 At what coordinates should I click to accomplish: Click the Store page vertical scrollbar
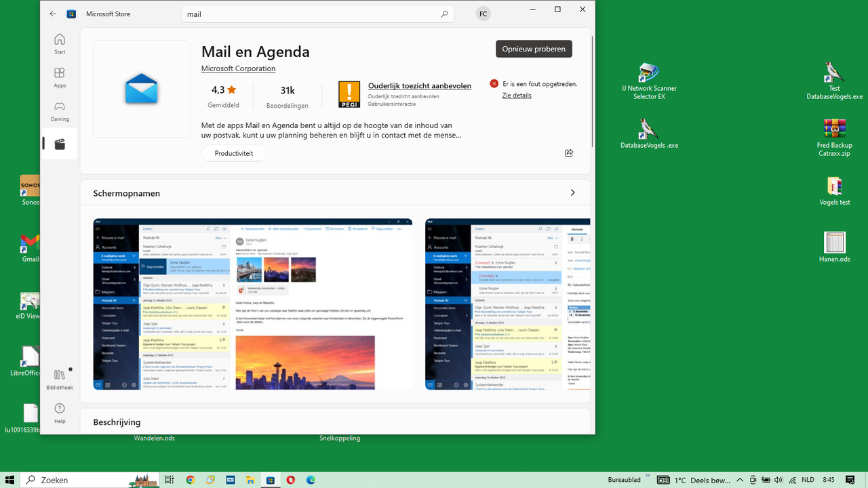click(592, 91)
